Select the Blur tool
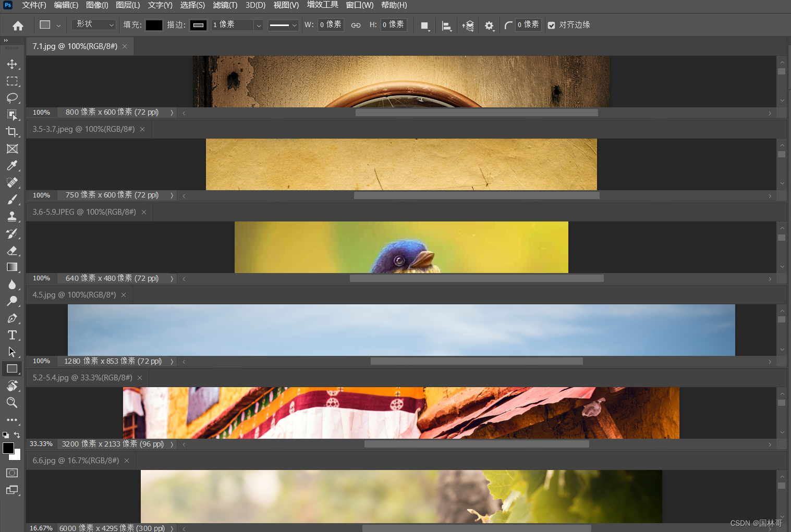791x532 pixels. [x=12, y=284]
